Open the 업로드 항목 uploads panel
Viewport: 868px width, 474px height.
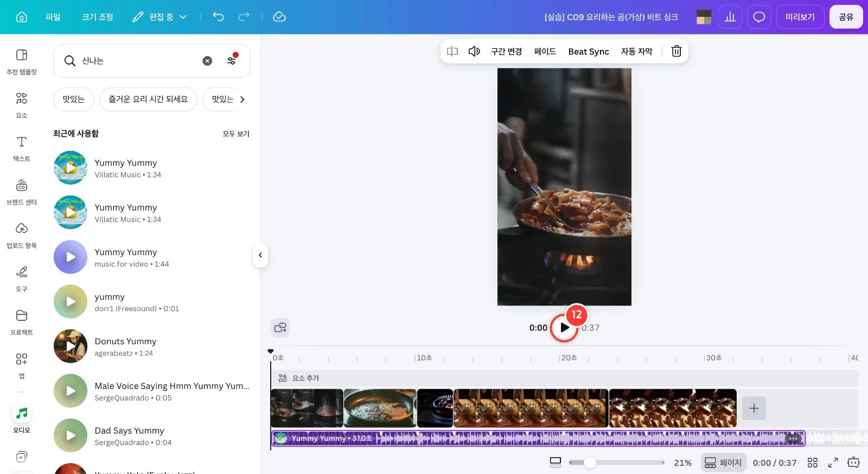tap(22, 235)
